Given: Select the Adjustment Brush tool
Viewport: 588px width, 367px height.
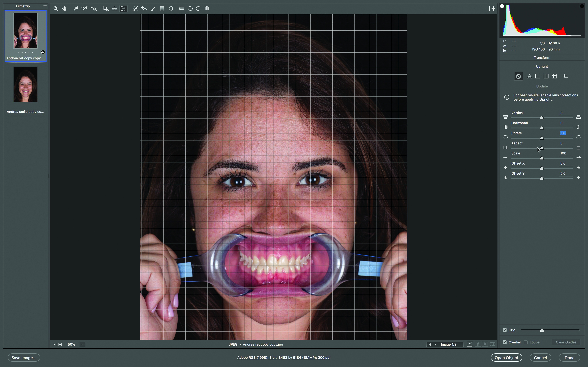Looking at the screenshot, I should pyautogui.click(x=153, y=9).
